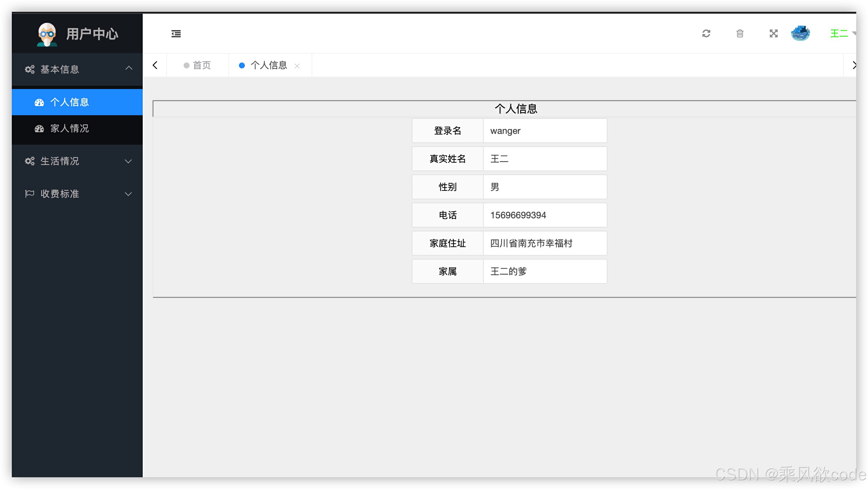Click the user avatar picture
Screen dimensions: 868x489
click(x=800, y=33)
